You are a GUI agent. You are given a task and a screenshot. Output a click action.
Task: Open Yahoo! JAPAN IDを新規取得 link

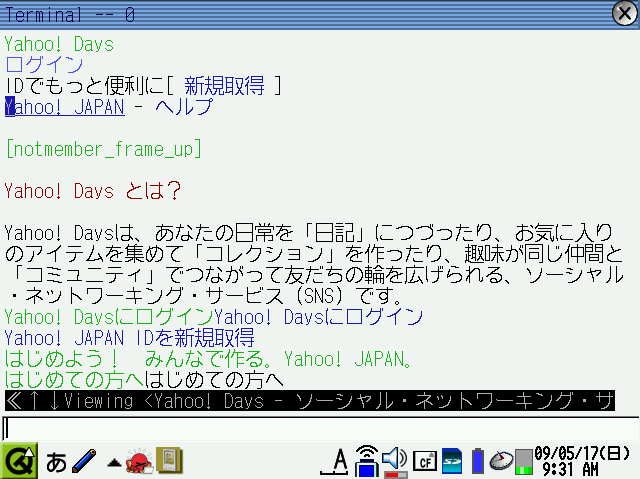pos(129,338)
